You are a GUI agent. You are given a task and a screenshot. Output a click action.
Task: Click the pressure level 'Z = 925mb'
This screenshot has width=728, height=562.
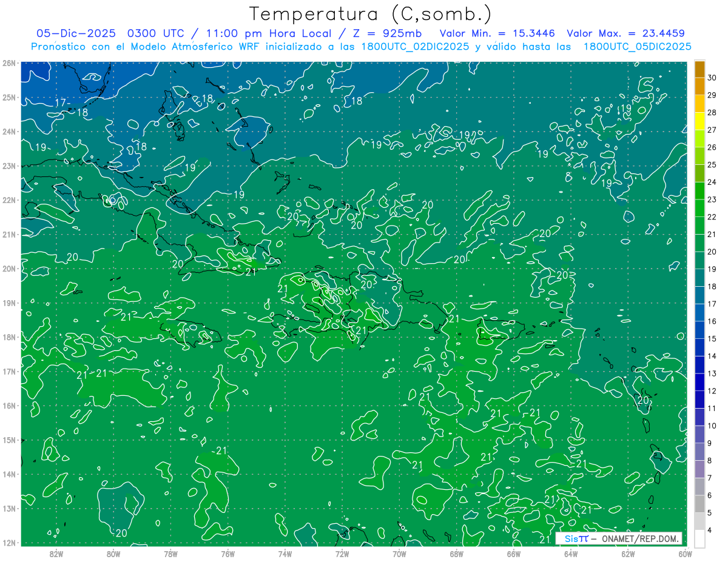pos(387,33)
